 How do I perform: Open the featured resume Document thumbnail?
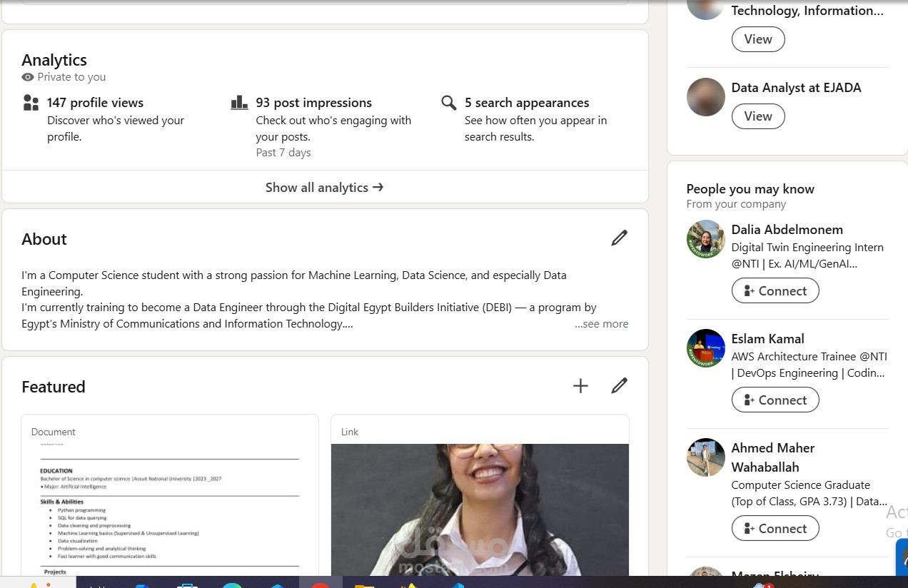170,508
